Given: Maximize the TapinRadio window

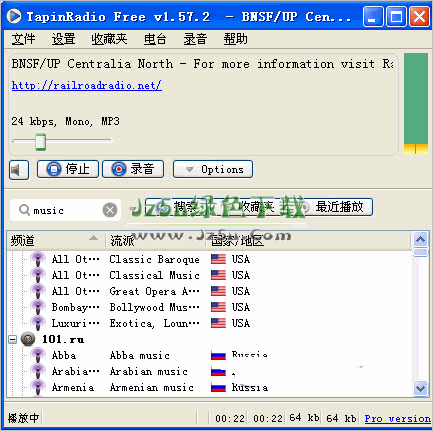Looking at the screenshot, I should coord(396,16).
